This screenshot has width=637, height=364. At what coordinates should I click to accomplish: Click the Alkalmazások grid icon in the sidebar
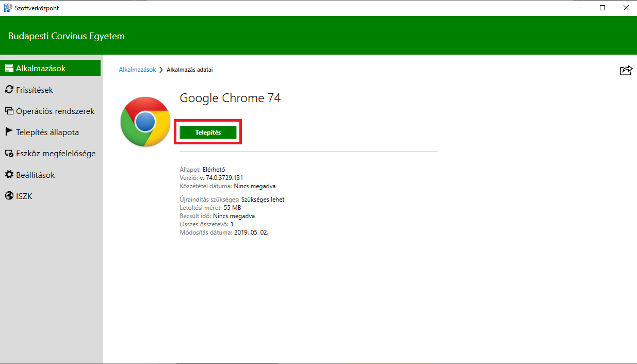coord(9,68)
